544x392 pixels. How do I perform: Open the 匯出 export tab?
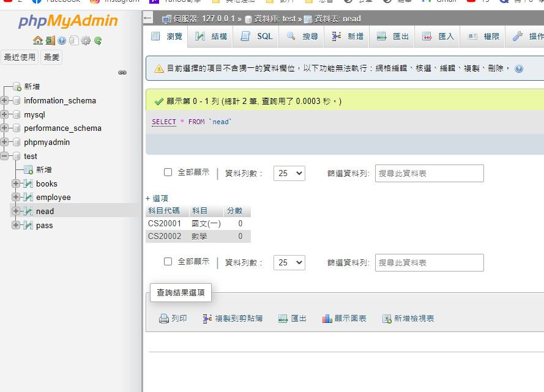coord(392,37)
